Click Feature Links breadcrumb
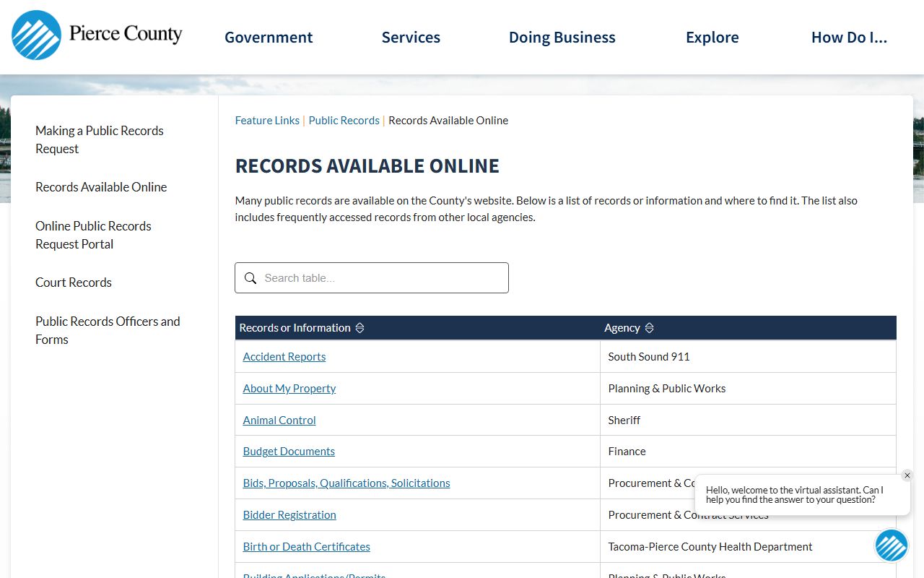This screenshot has width=924, height=578. [x=267, y=121]
